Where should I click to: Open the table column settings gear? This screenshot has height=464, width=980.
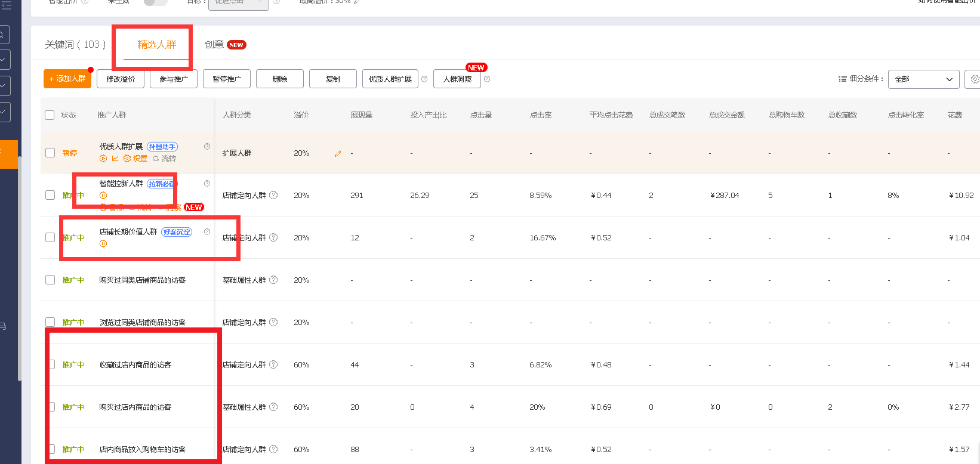pos(974,79)
